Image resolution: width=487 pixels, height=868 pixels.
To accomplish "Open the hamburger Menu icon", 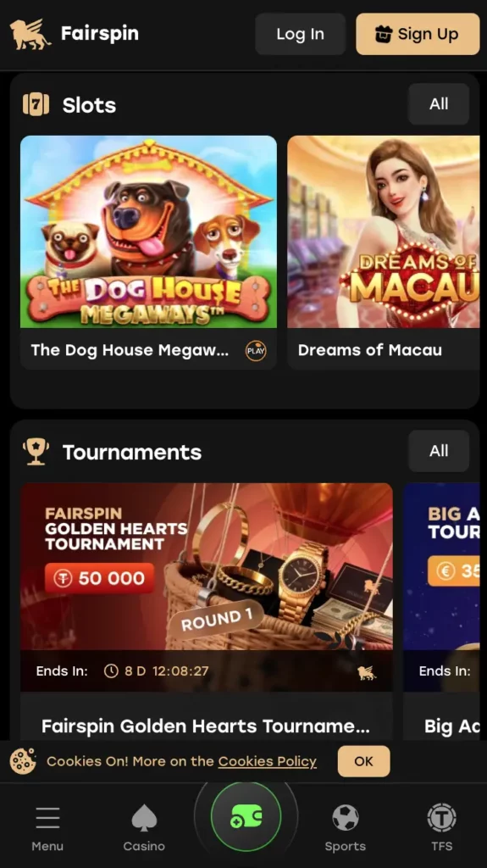I will pos(47,818).
